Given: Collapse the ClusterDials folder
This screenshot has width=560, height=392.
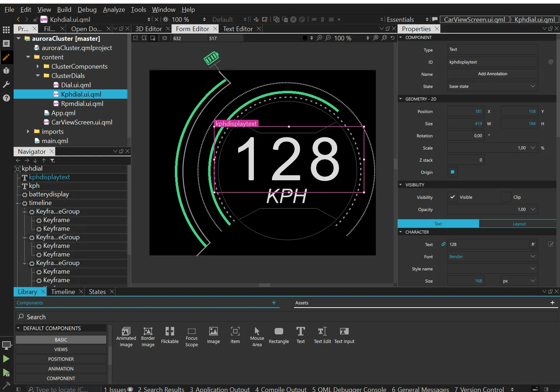Looking at the screenshot, I should tap(38, 75).
